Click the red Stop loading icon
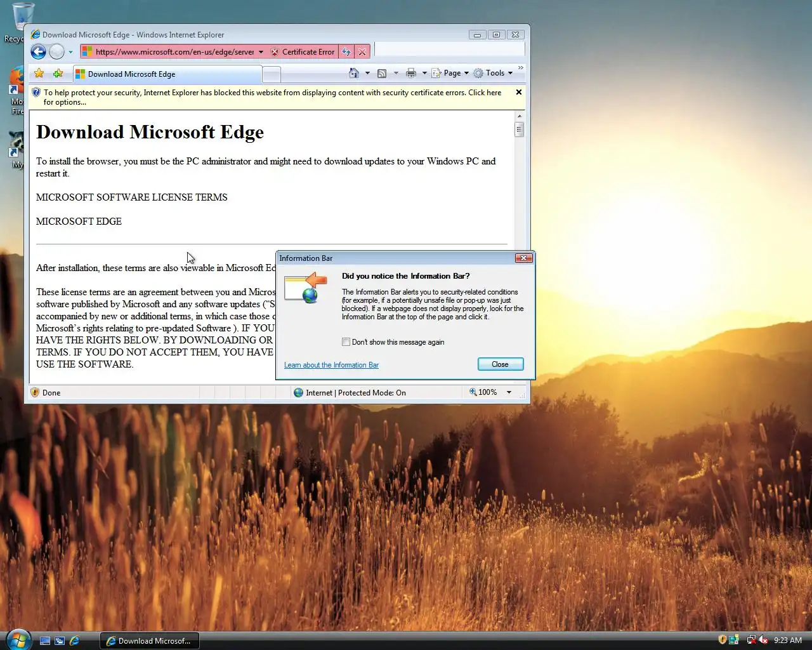The image size is (812, 650). point(362,52)
